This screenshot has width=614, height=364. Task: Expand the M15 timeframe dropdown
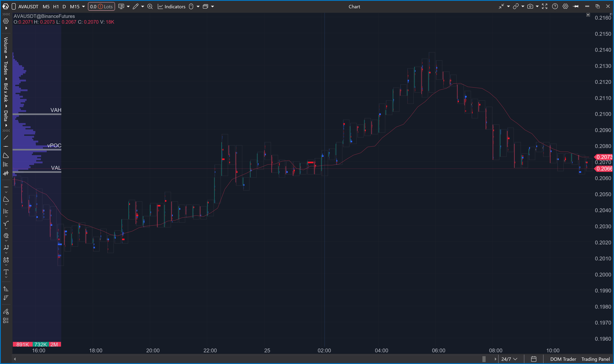click(x=83, y=7)
